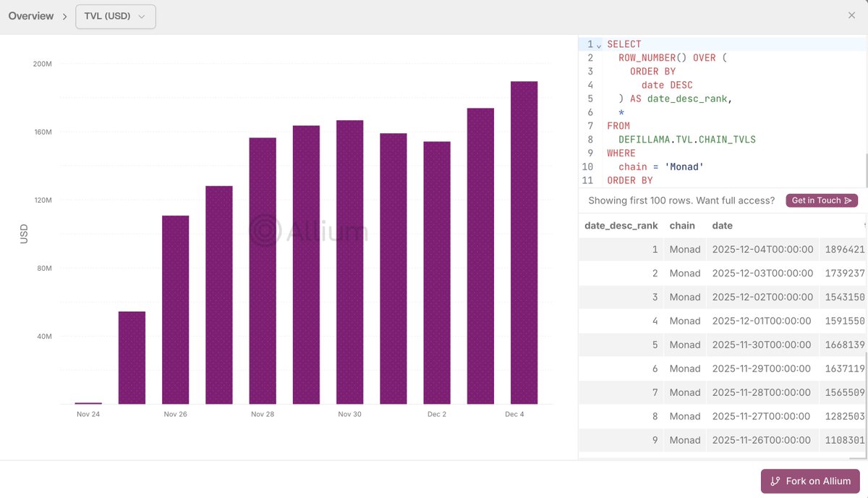
Task: Click the send arrow icon in Get in Touch
Action: [848, 201]
